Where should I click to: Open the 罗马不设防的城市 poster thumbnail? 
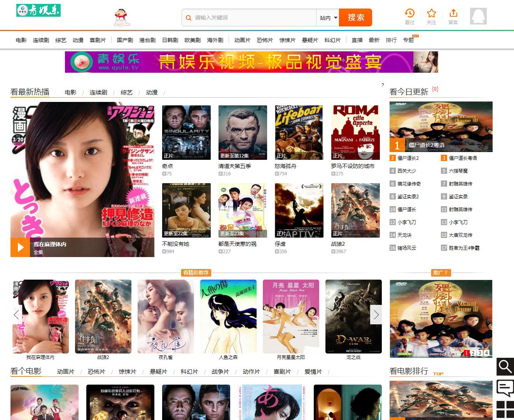(355, 133)
